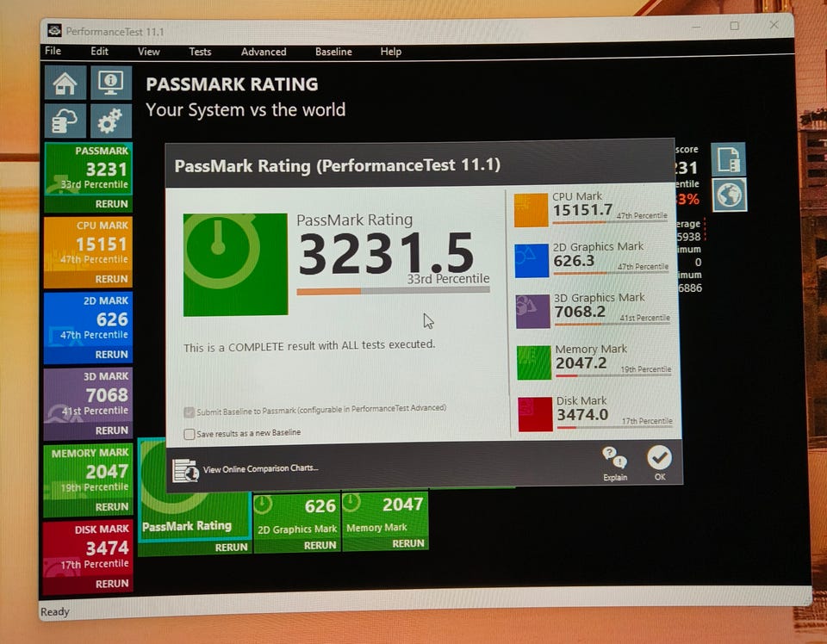Open the Home icon in the sidebar
The image size is (827, 644).
point(65,82)
